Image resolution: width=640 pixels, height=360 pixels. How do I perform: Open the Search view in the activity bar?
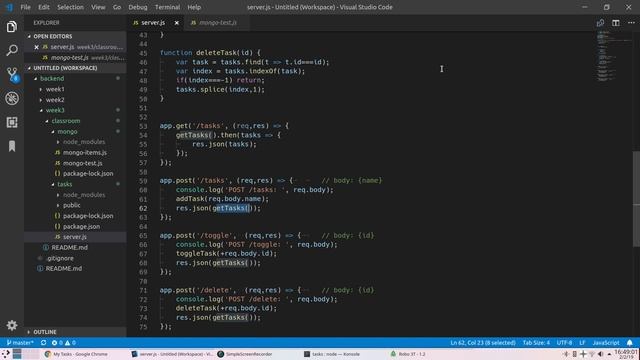pos(12,51)
